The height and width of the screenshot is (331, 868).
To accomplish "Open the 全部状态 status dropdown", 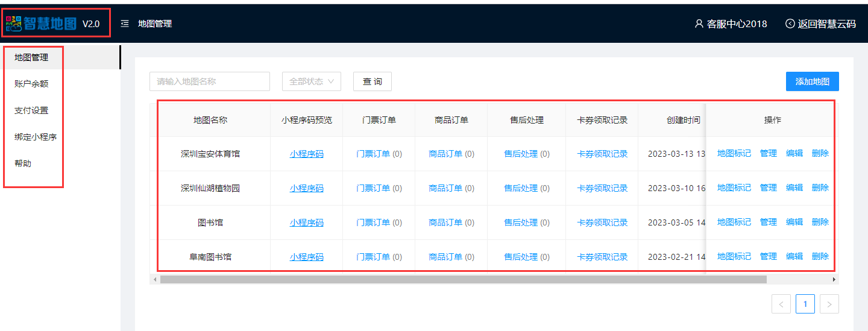I will (x=312, y=81).
